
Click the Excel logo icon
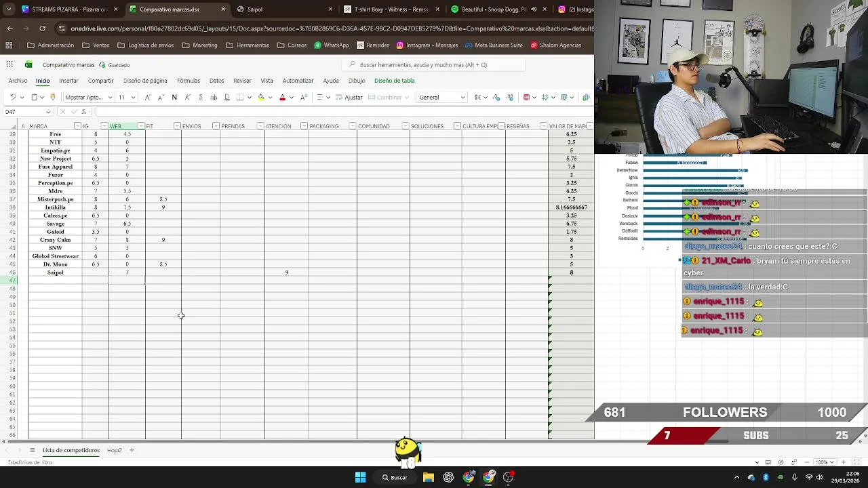28,64
